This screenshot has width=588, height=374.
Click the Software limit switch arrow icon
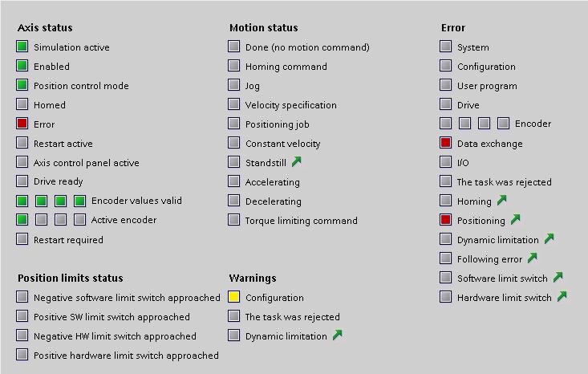[x=558, y=277]
